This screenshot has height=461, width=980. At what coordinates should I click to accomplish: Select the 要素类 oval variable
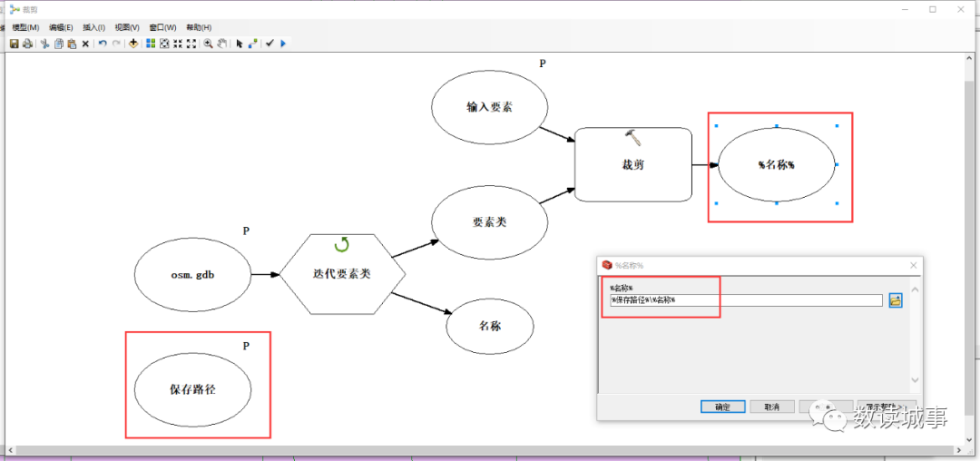tap(489, 221)
